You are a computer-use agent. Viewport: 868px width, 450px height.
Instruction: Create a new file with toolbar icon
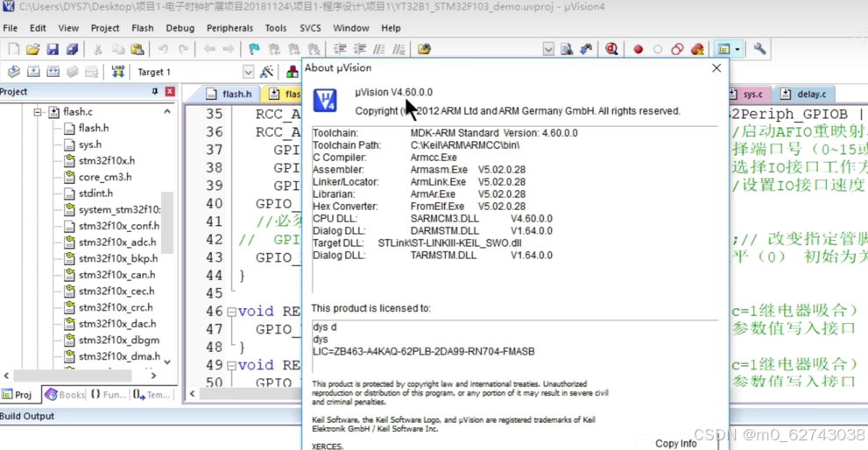pos(13,49)
